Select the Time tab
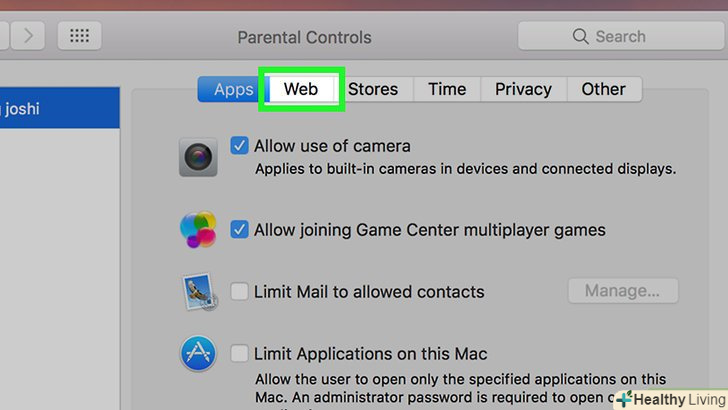The height and width of the screenshot is (410, 728). point(447,89)
